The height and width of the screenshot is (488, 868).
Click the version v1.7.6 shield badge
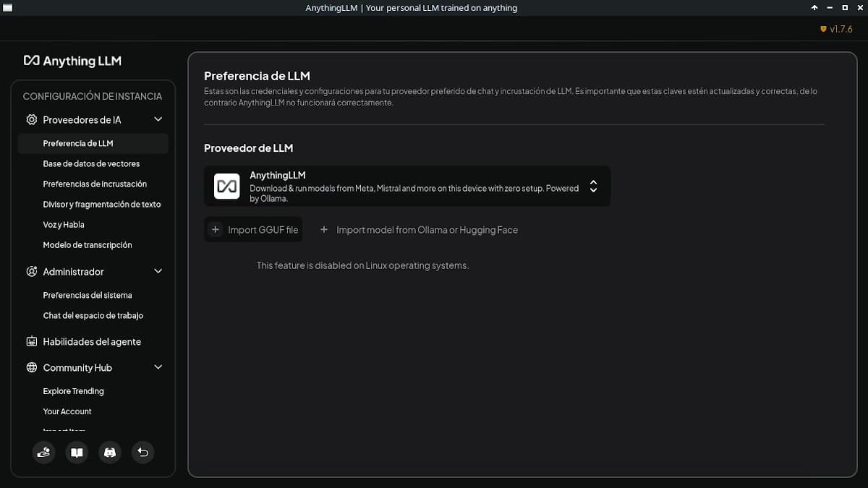836,29
